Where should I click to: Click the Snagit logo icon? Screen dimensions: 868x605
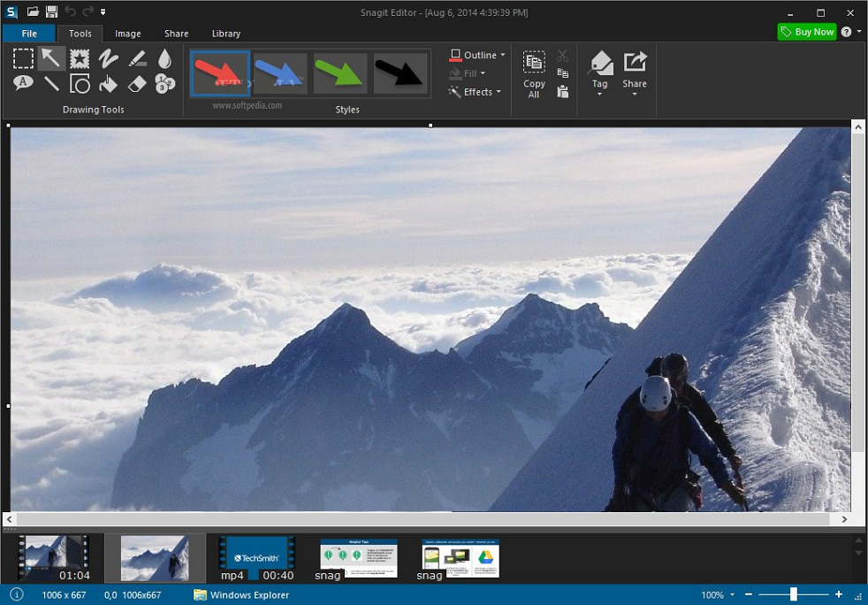(x=11, y=11)
